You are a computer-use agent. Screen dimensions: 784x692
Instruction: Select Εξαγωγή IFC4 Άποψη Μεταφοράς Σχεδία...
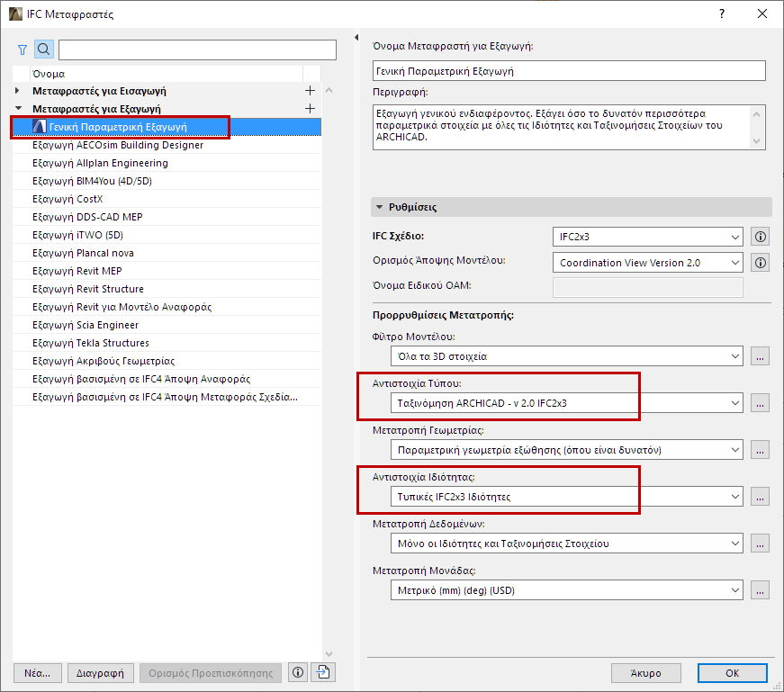point(167,397)
